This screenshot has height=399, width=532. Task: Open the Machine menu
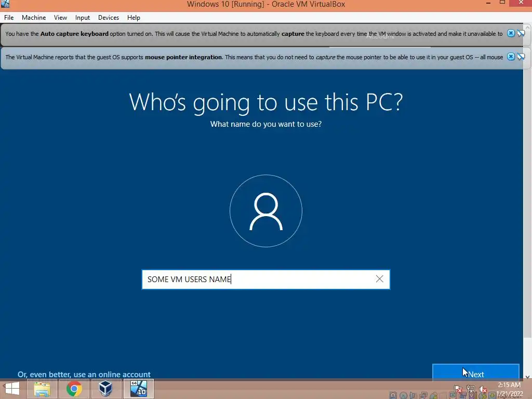(34, 18)
